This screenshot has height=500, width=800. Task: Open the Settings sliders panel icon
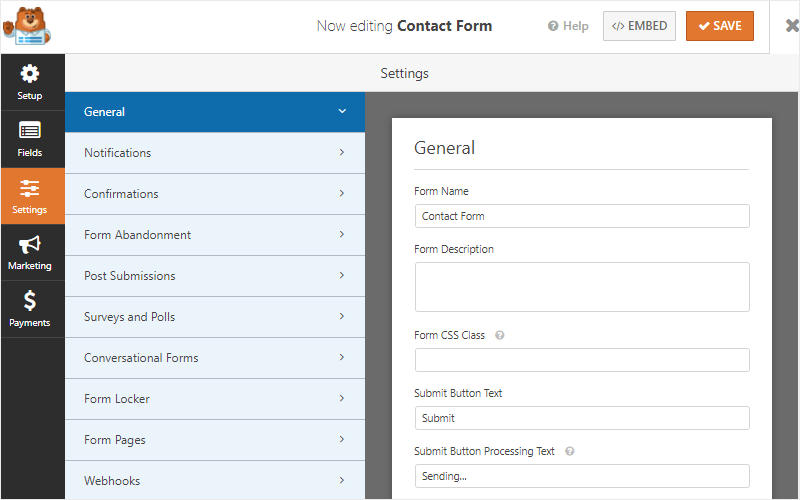pyautogui.click(x=30, y=188)
